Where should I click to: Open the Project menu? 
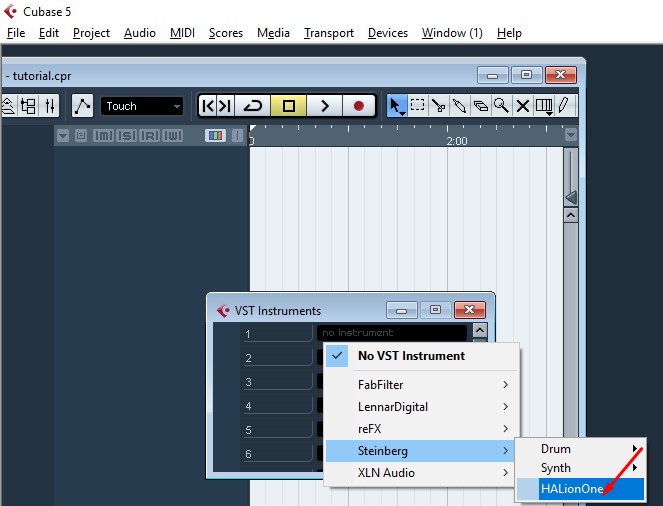point(91,33)
